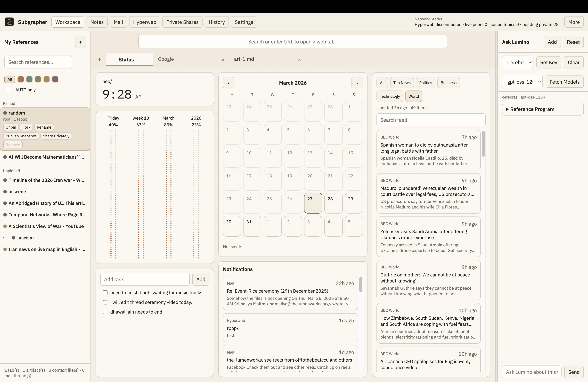The width and height of the screenshot is (588, 382).
Task: Open a new tab using the plus icon
Action: click(99, 59)
